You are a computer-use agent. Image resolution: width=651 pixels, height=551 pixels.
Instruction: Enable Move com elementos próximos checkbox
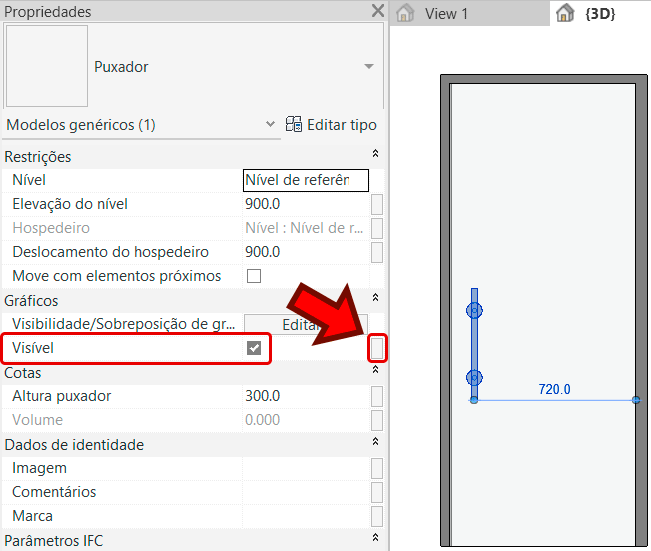(254, 276)
